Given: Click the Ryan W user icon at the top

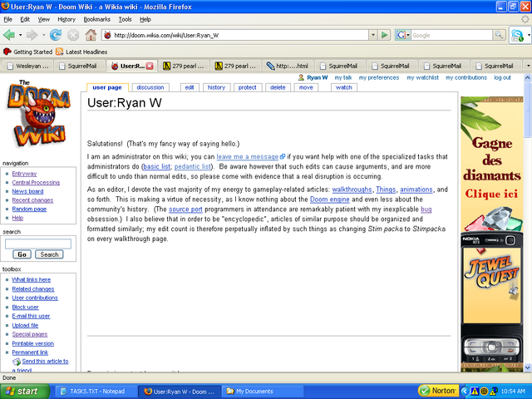Looking at the screenshot, I should click(x=301, y=77).
